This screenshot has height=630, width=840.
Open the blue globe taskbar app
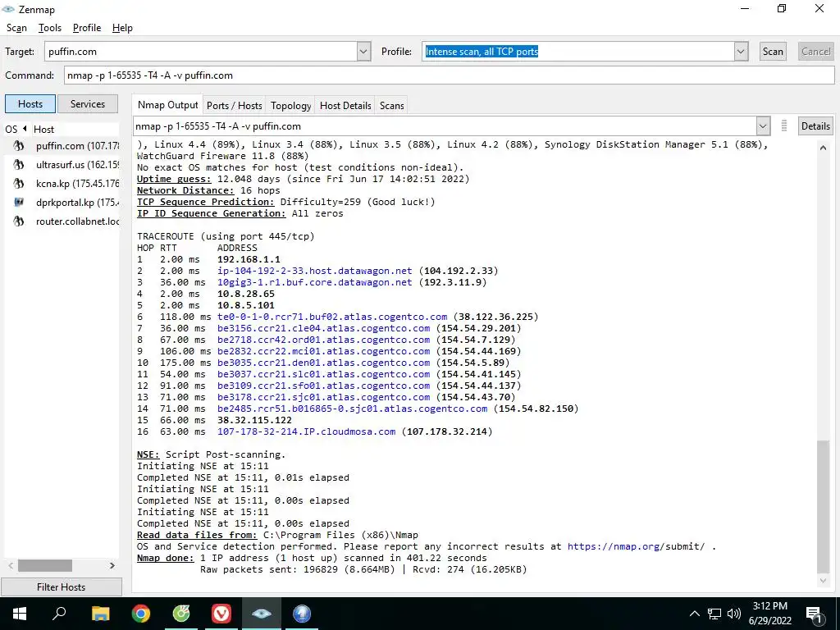(x=302, y=614)
